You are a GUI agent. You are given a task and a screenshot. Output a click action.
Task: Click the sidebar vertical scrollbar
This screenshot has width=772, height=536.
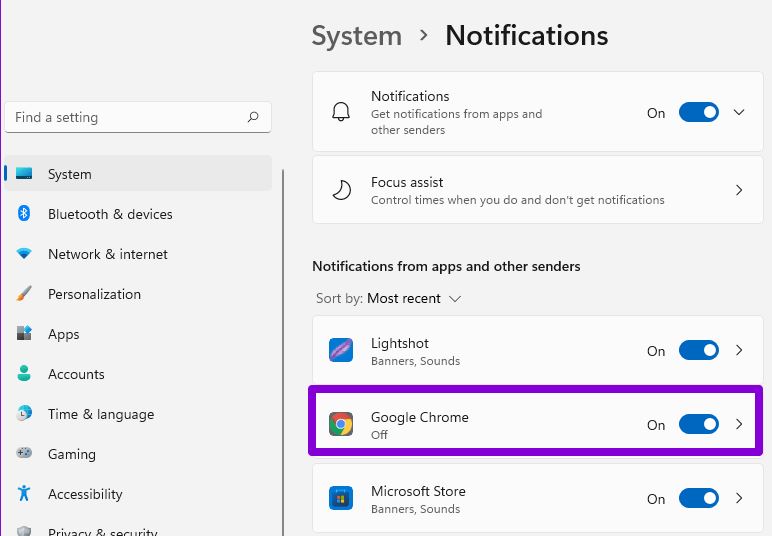pos(283,352)
